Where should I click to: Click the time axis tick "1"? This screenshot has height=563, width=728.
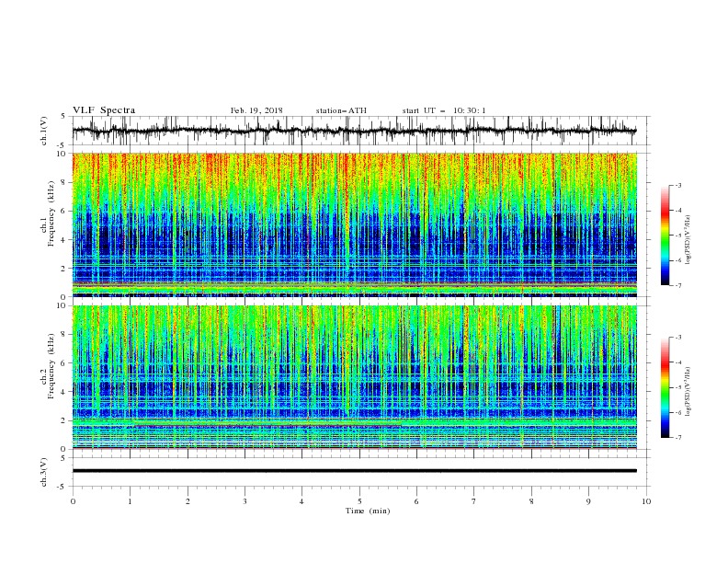130,501
